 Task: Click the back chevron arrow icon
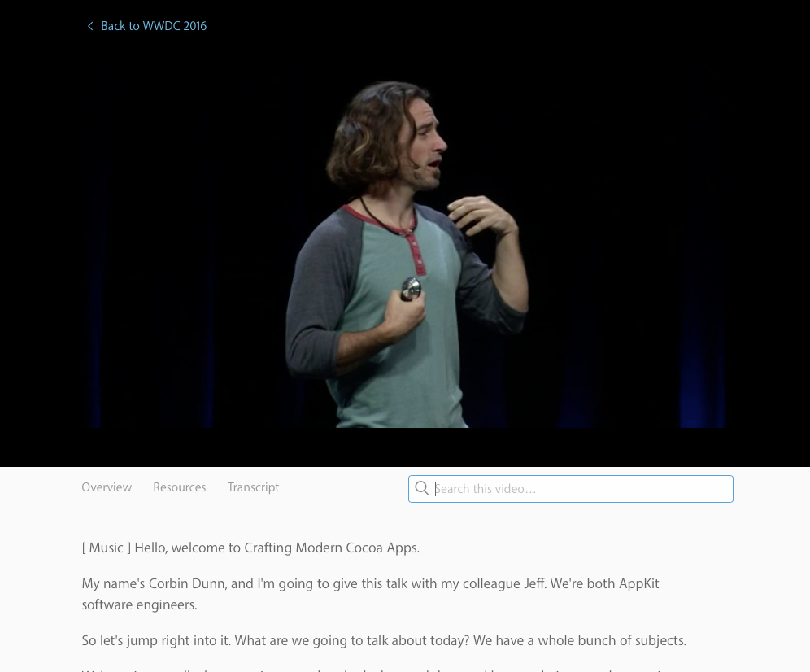(90, 26)
